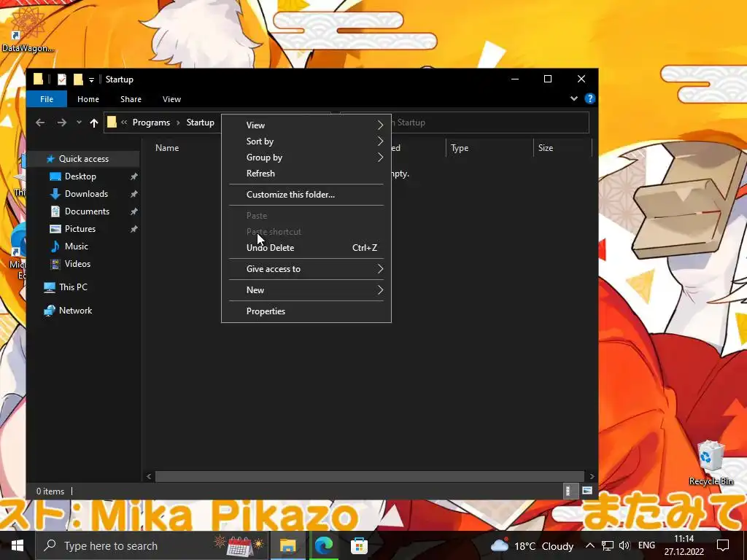Open the quick access toolbar dropdown
The height and width of the screenshot is (560, 747).
91,80
